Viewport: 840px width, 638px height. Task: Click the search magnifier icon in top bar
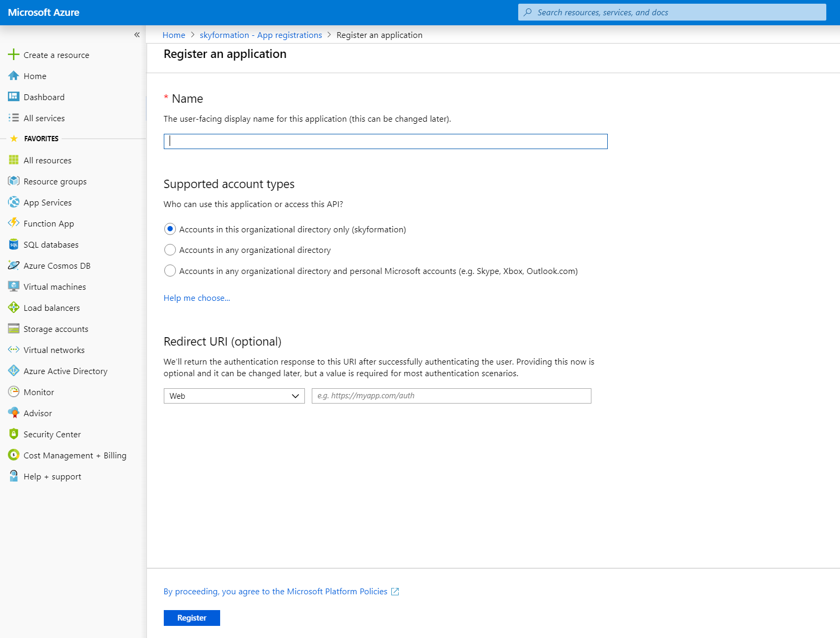pyautogui.click(x=528, y=12)
